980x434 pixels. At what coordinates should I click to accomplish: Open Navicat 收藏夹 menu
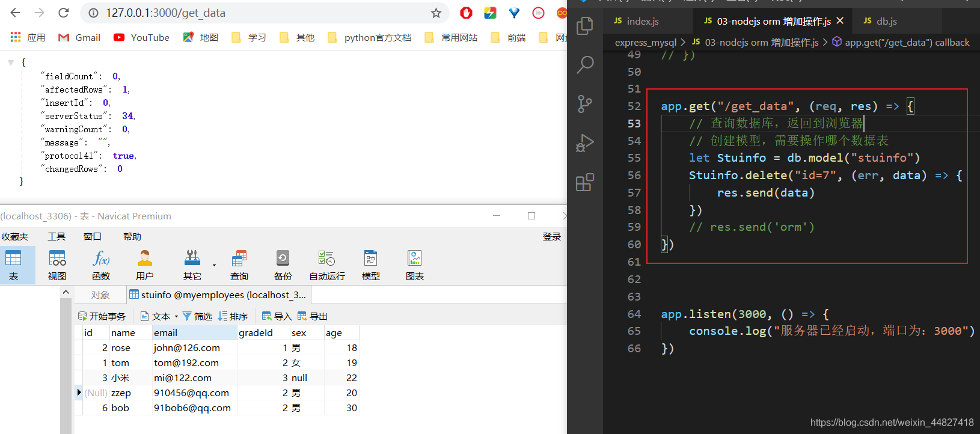pyautogui.click(x=14, y=236)
